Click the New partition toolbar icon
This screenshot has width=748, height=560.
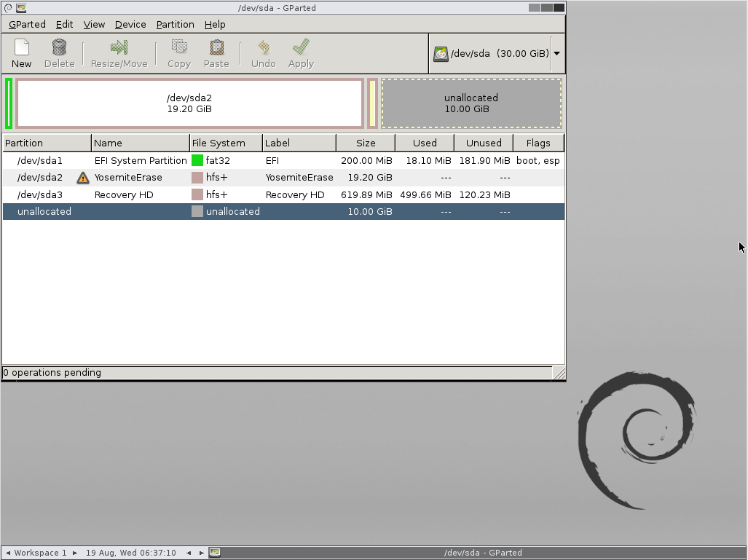pyautogui.click(x=22, y=48)
